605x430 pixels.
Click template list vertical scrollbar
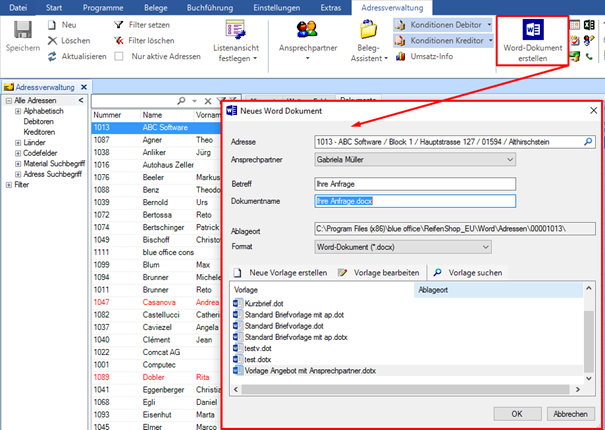tap(589, 341)
